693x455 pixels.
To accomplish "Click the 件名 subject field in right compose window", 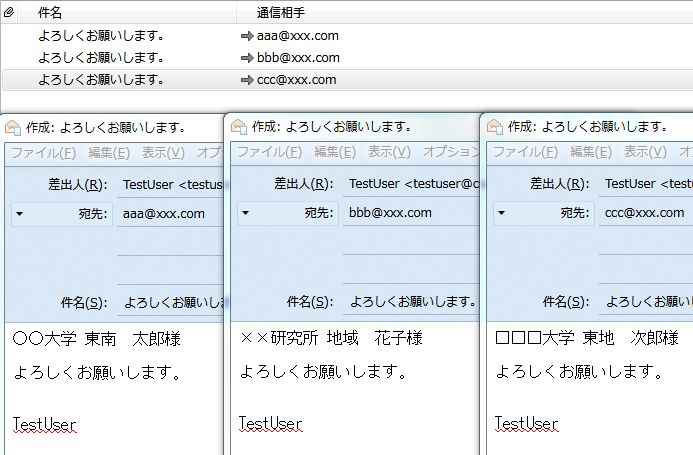I will click(646, 302).
